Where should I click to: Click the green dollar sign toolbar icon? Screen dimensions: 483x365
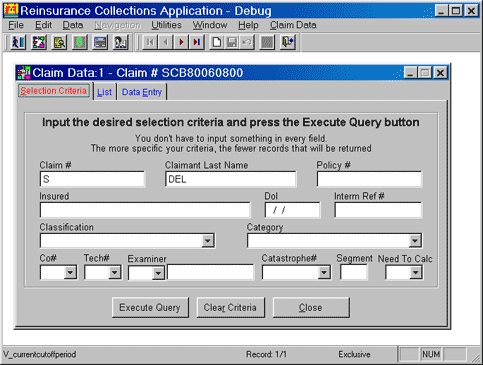(x=80, y=42)
